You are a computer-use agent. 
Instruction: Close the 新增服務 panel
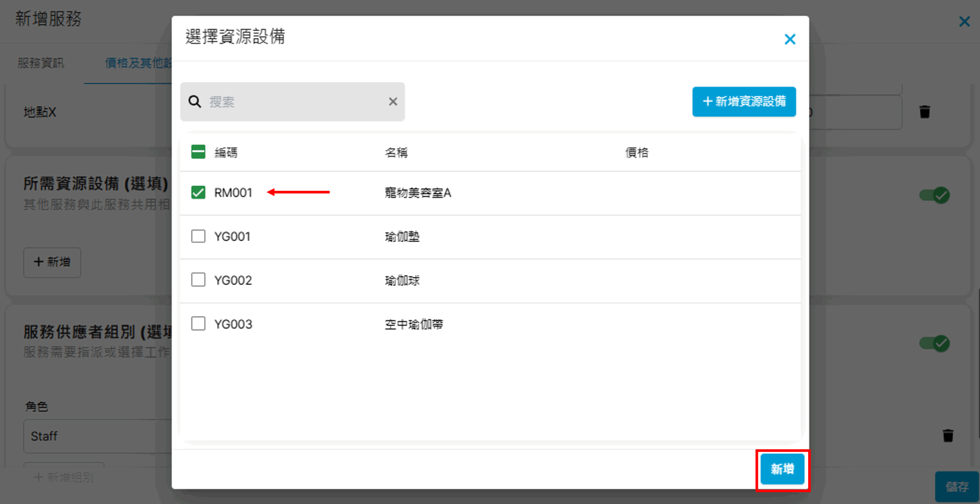click(x=964, y=21)
